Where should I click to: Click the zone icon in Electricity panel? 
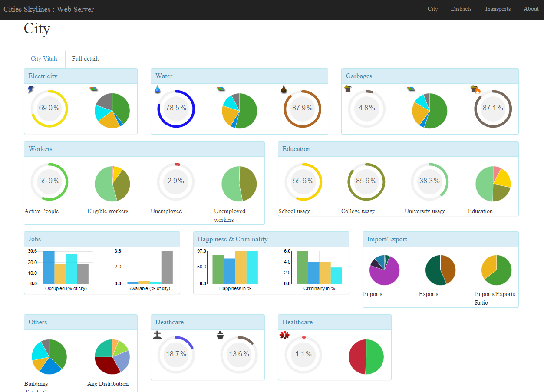93,89
